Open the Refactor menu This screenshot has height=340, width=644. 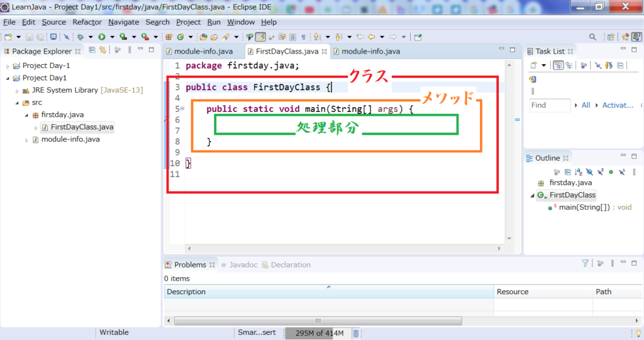(x=87, y=22)
